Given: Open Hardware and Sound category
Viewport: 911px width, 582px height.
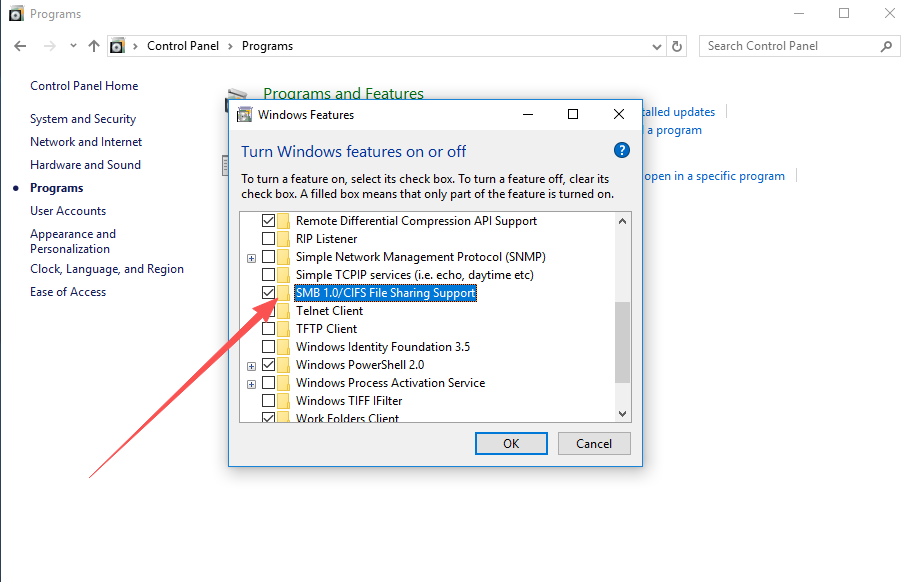Looking at the screenshot, I should (85, 165).
